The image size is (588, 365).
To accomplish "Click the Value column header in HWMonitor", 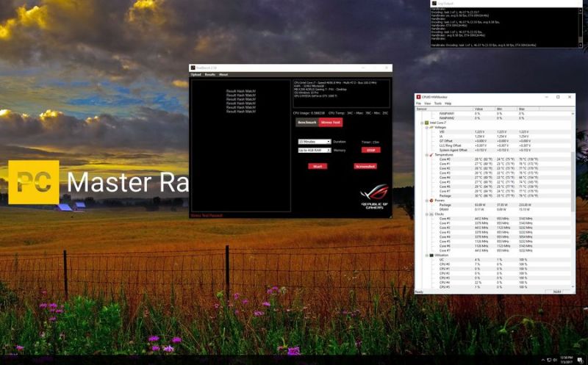I will 484,109.
